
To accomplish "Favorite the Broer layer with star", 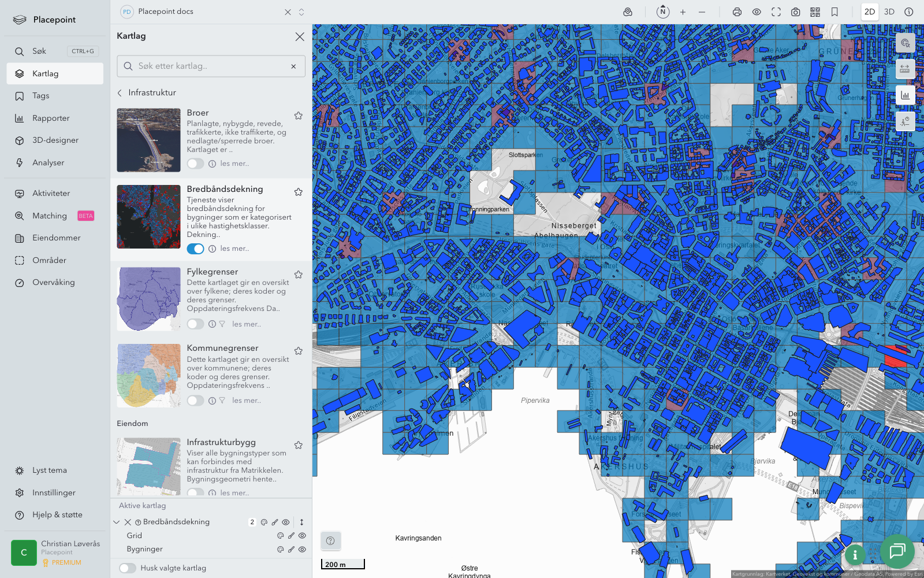I will tap(299, 116).
